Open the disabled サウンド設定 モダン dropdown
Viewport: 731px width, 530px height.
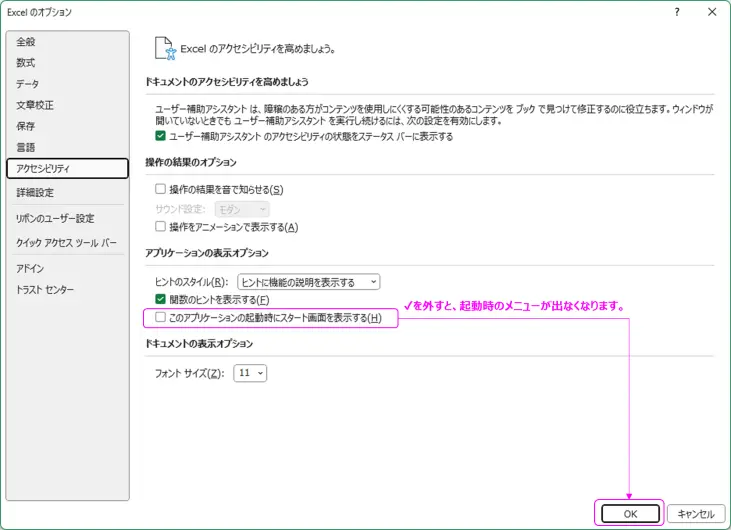[x=242, y=210]
